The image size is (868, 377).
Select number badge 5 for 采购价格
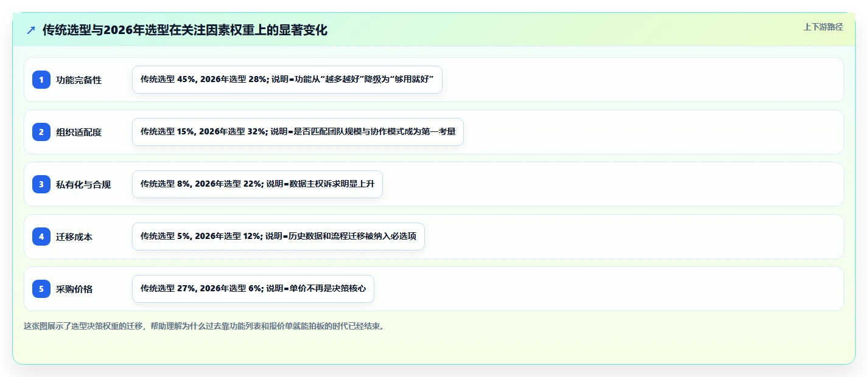[x=41, y=289]
